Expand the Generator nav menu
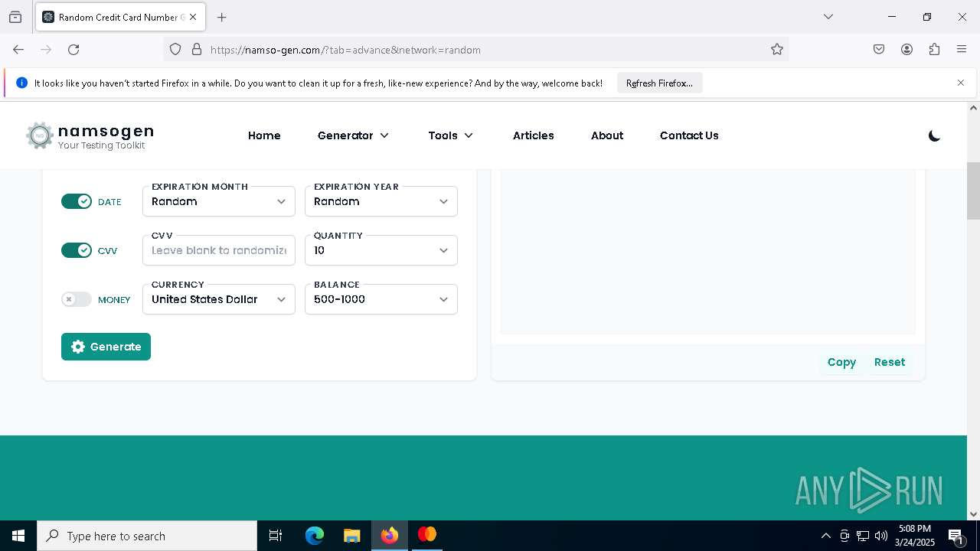Viewport: 980px width, 551px height. click(x=353, y=135)
